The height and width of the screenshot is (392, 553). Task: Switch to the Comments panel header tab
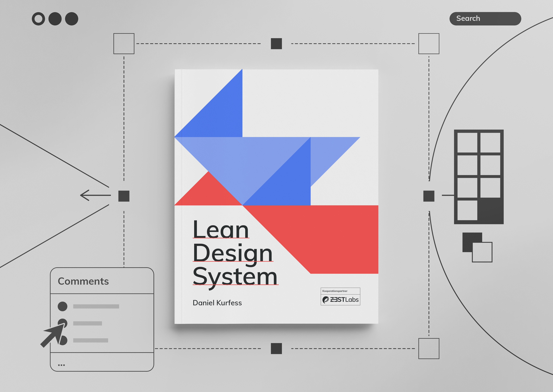click(x=84, y=281)
